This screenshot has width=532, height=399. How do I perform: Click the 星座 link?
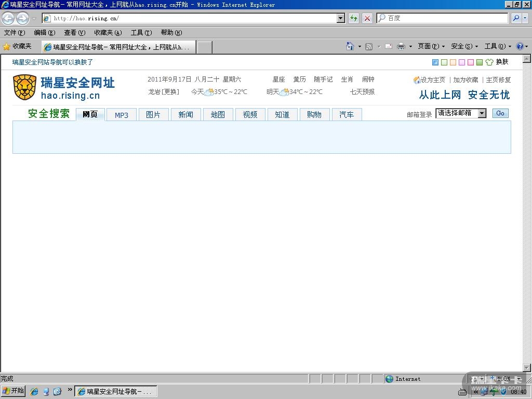[x=278, y=79]
